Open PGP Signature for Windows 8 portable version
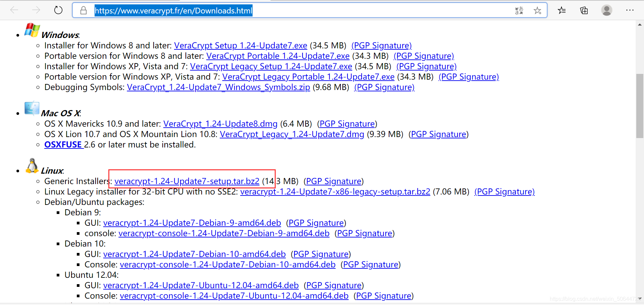This screenshot has width=644, height=305. coord(424,56)
